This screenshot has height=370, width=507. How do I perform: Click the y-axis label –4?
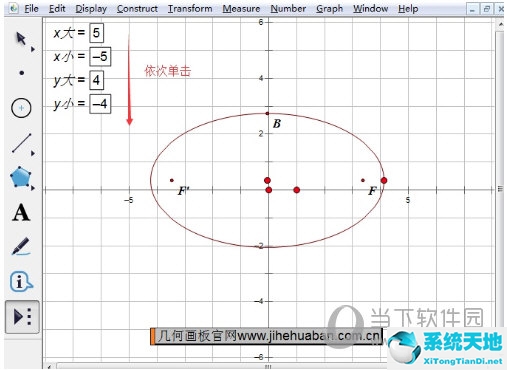(x=258, y=301)
